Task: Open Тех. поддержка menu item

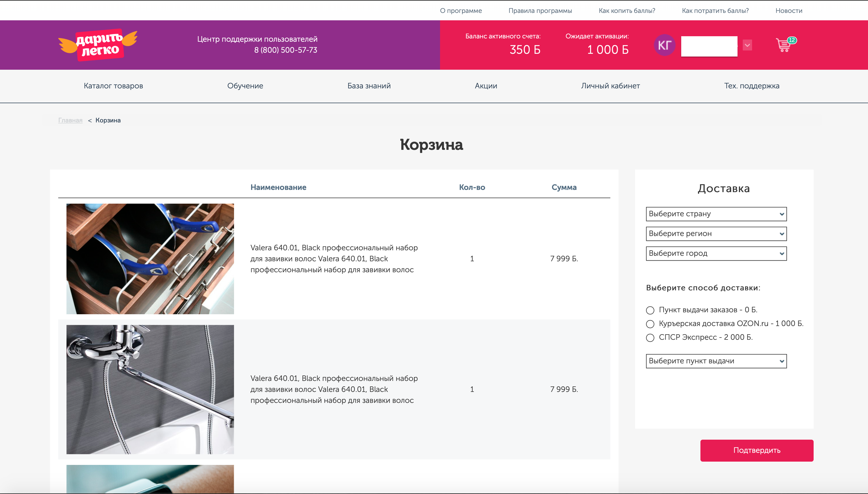Action: point(752,86)
